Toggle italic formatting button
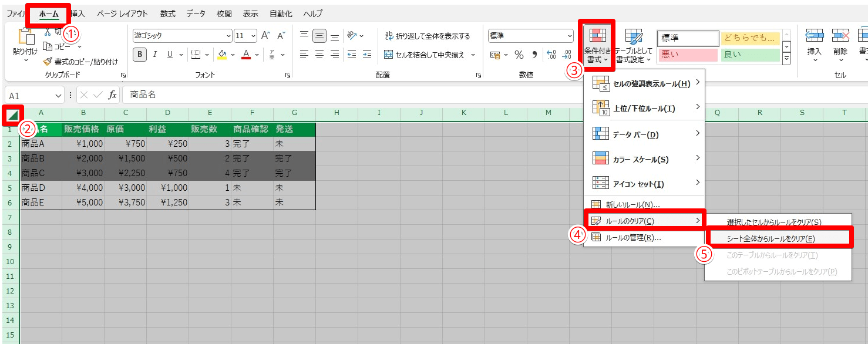 pyautogui.click(x=155, y=55)
